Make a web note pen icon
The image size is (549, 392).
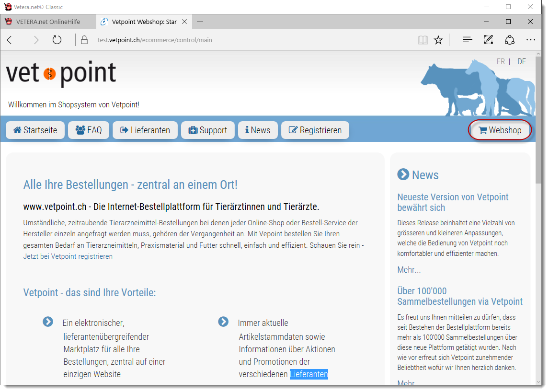pos(488,40)
